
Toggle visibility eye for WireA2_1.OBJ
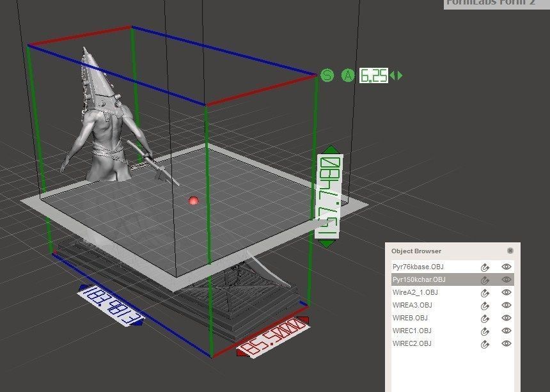(x=506, y=292)
